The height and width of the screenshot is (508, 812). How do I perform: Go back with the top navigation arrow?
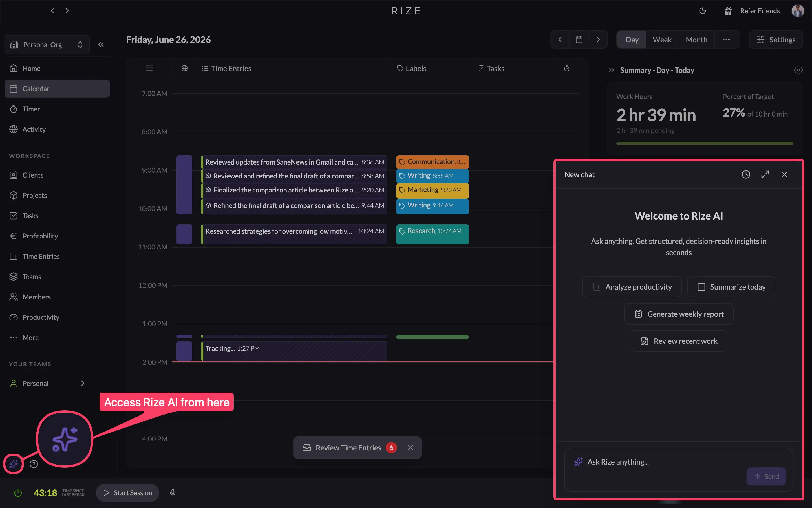(x=52, y=11)
